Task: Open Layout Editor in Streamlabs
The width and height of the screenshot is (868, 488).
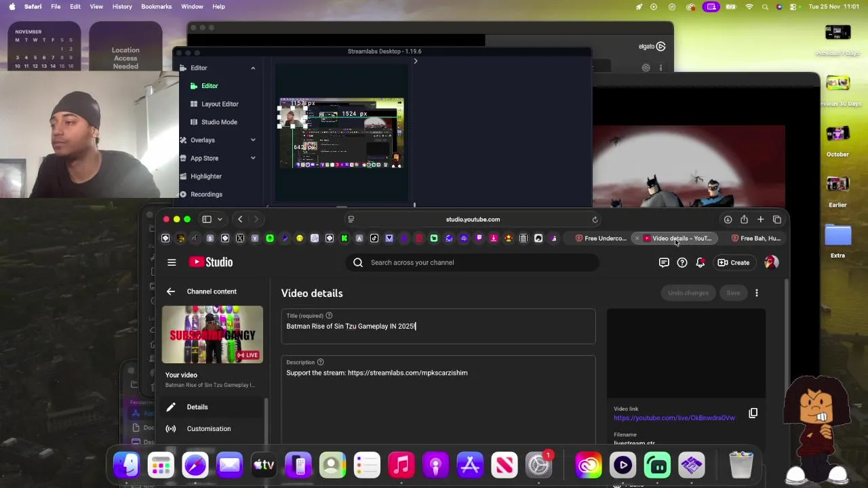Action: coord(220,104)
